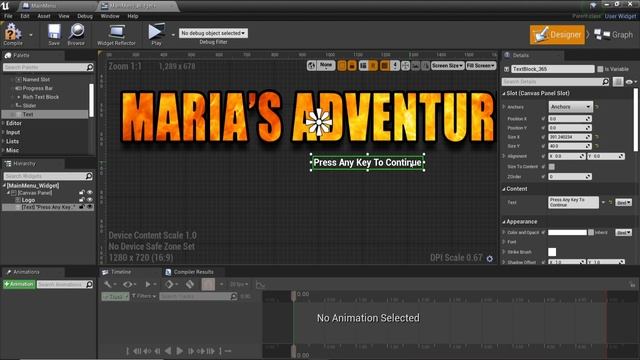Open the Anchors dropdown
This screenshot has height=360, width=640.
click(570, 107)
